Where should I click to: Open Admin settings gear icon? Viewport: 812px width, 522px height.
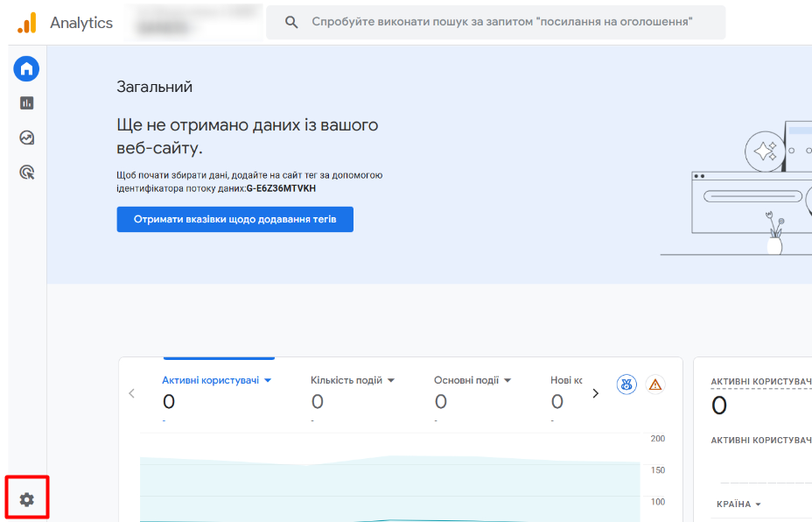(26, 499)
